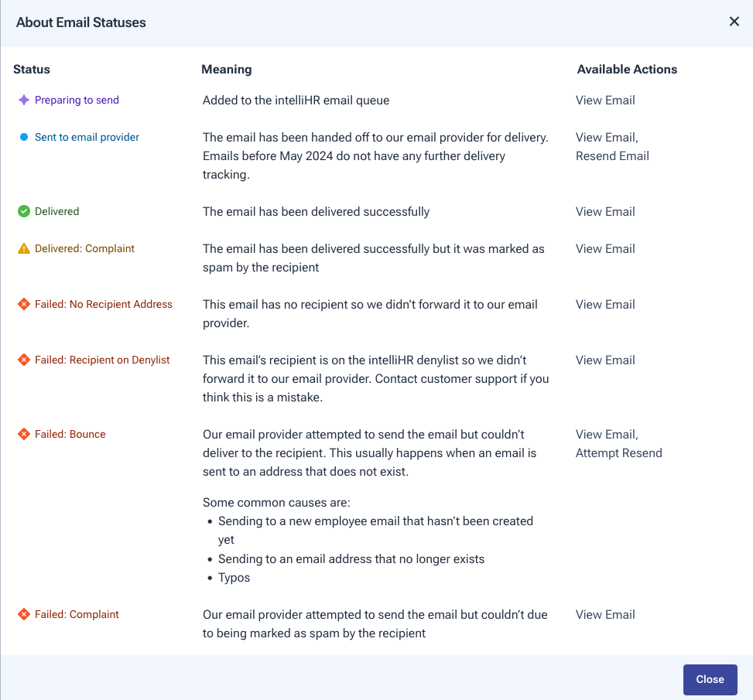The height and width of the screenshot is (700, 753).
Task: Click the Failed: Recipient on Denylist label
Action: [x=102, y=360]
